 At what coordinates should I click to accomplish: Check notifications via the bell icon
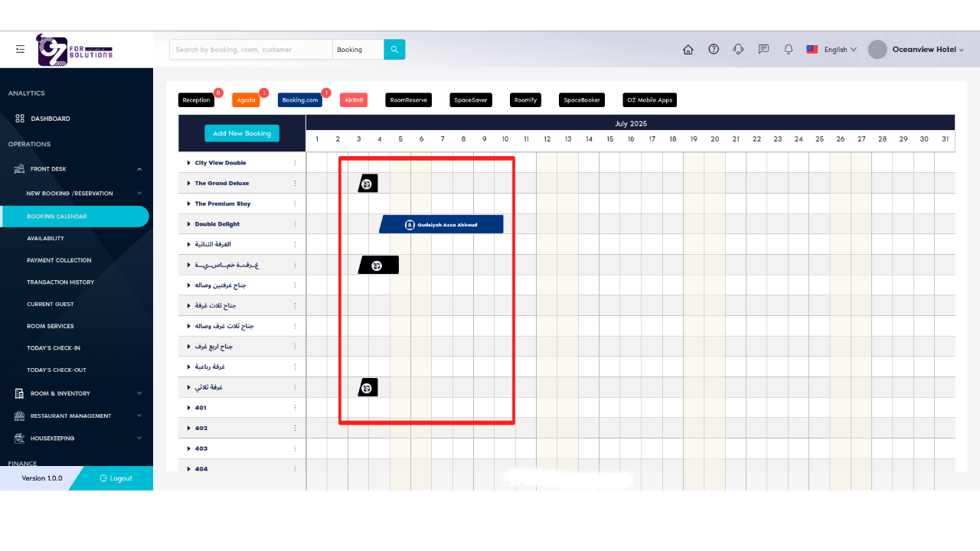788,49
